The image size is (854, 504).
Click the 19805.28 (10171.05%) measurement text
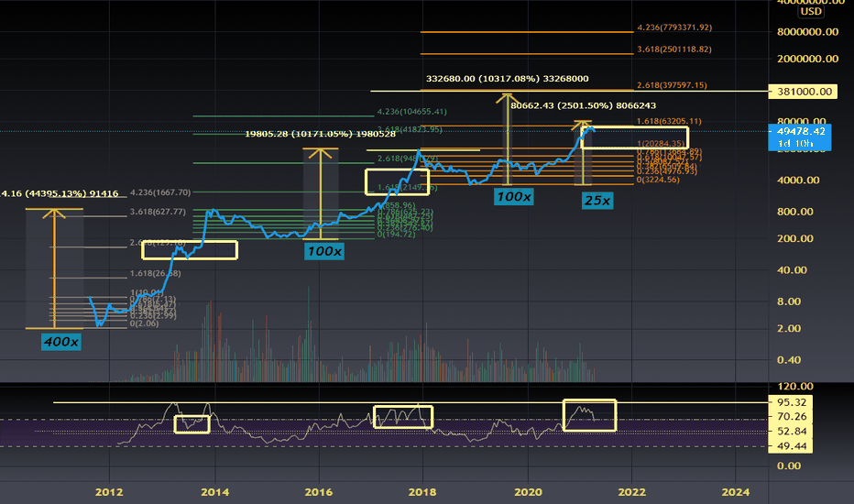tap(321, 134)
